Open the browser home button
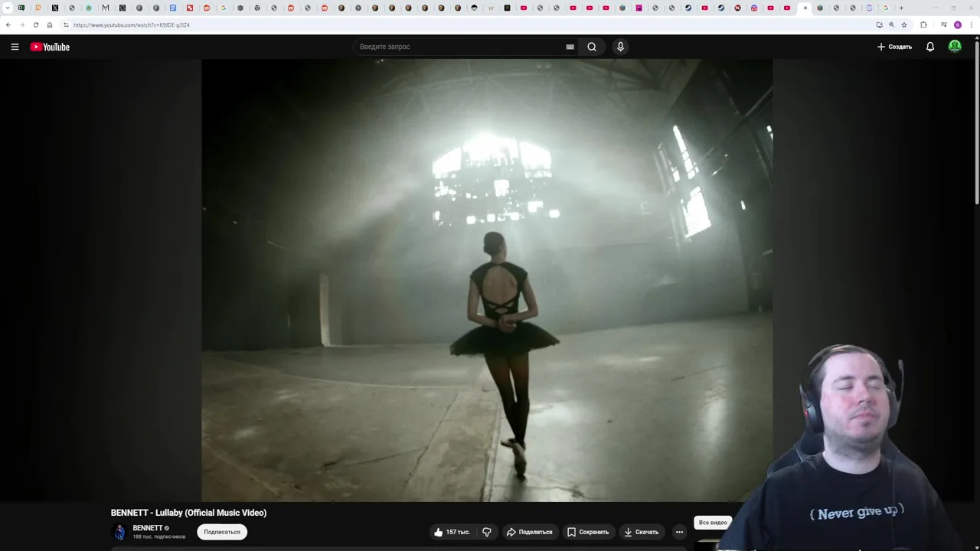The height and width of the screenshot is (551, 980). (50, 24)
